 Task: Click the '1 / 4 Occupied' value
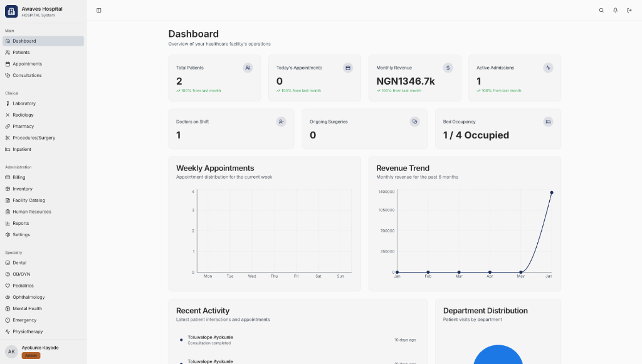point(476,135)
